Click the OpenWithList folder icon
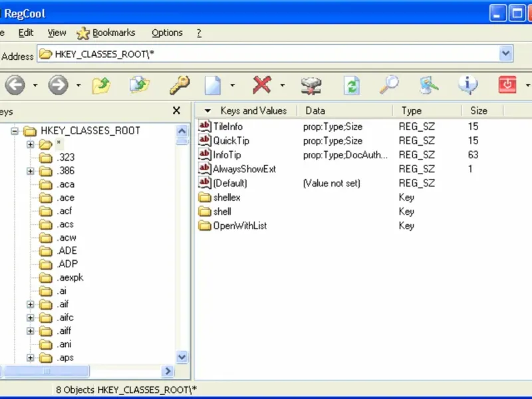Image resolution: width=532 pixels, height=399 pixels. point(205,225)
